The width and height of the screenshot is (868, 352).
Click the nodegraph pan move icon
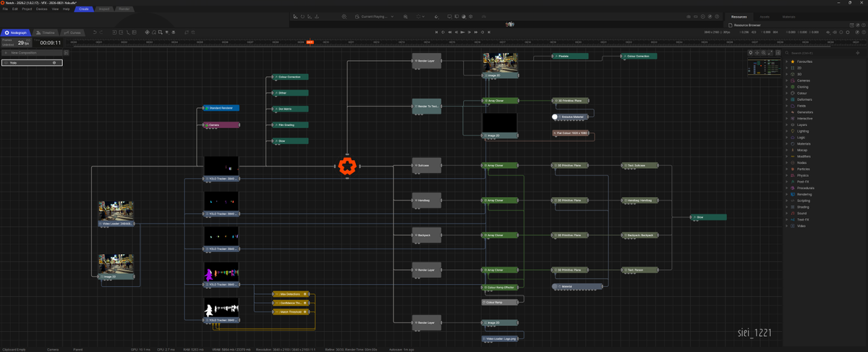click(x=758, y=53)
